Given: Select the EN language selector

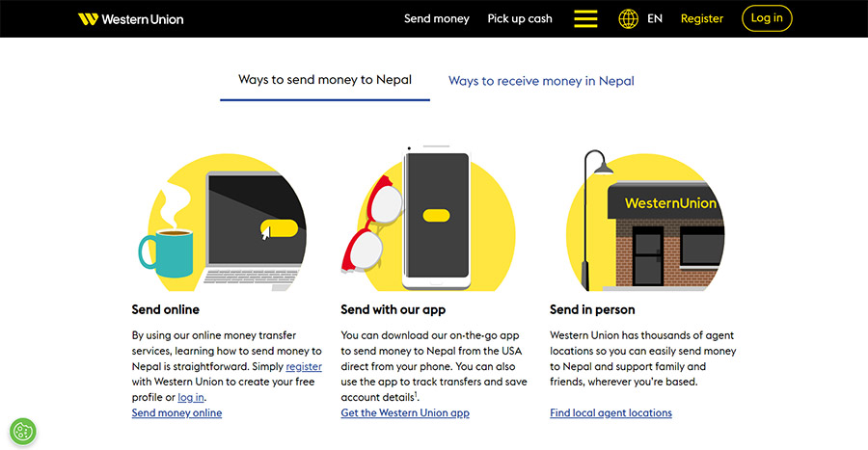Looking at the screenshot, I should point(655,19).
